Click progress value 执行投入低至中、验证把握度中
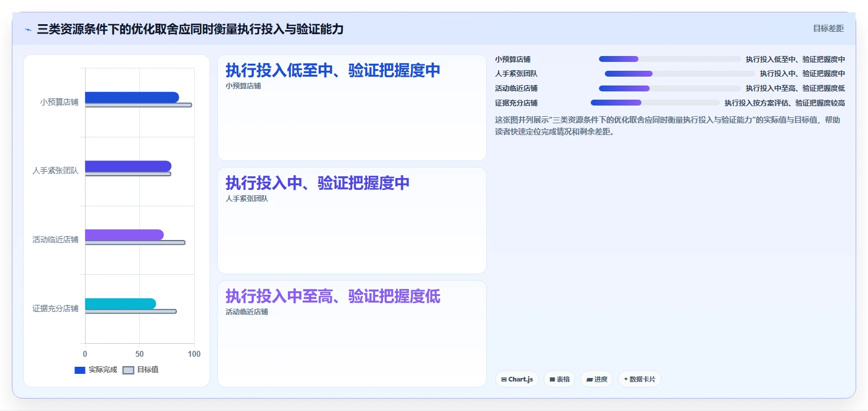 (x=795, y=59)
